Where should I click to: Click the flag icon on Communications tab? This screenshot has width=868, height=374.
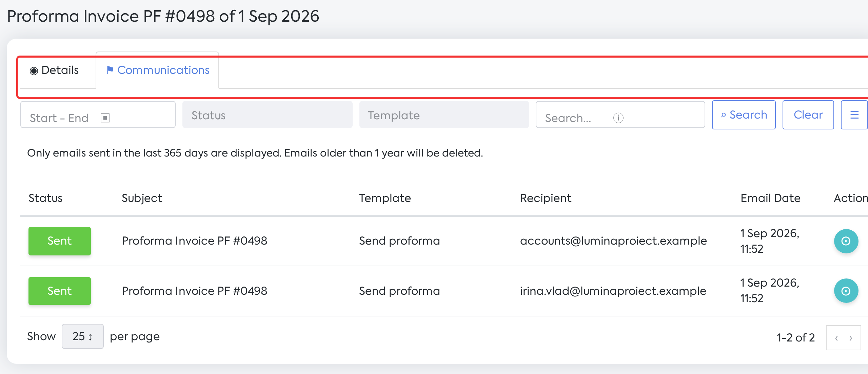pyautogui.click(x=110, y=70)
